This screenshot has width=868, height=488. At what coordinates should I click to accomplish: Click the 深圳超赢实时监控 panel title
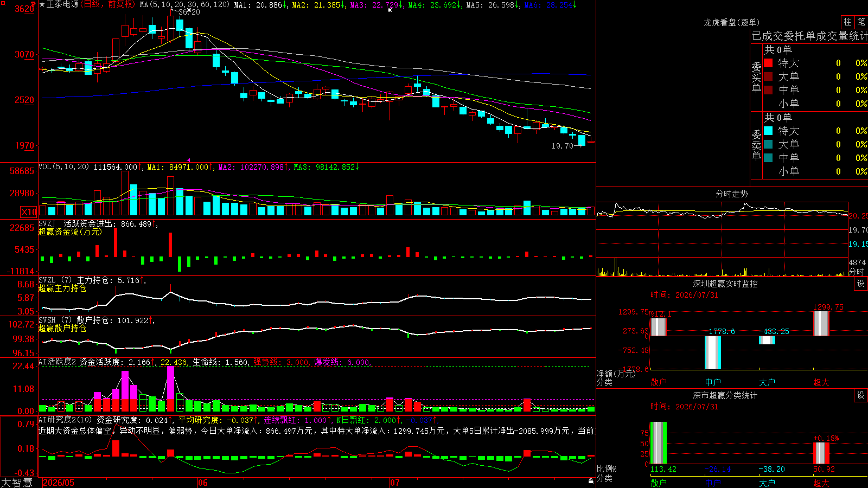725,284
